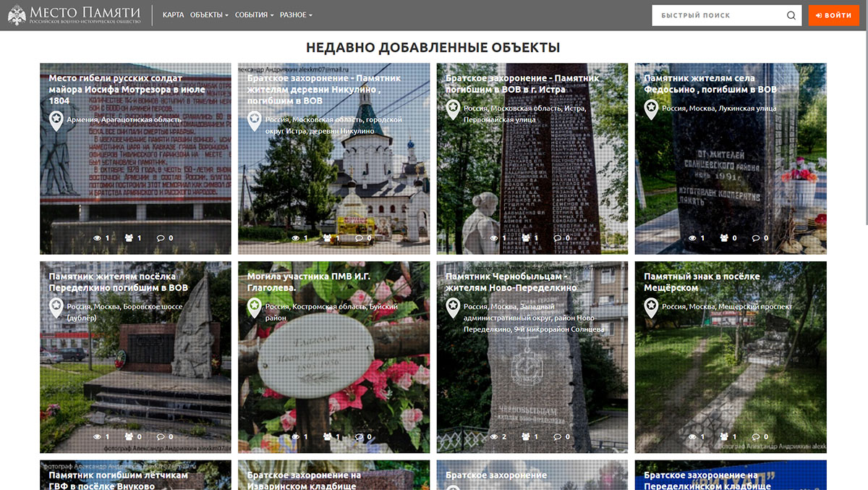Image resolution: width=868 pixels, height=490 pixels.
Task: Click location pin on Глаголева grave card
Action: coord(254,308)
